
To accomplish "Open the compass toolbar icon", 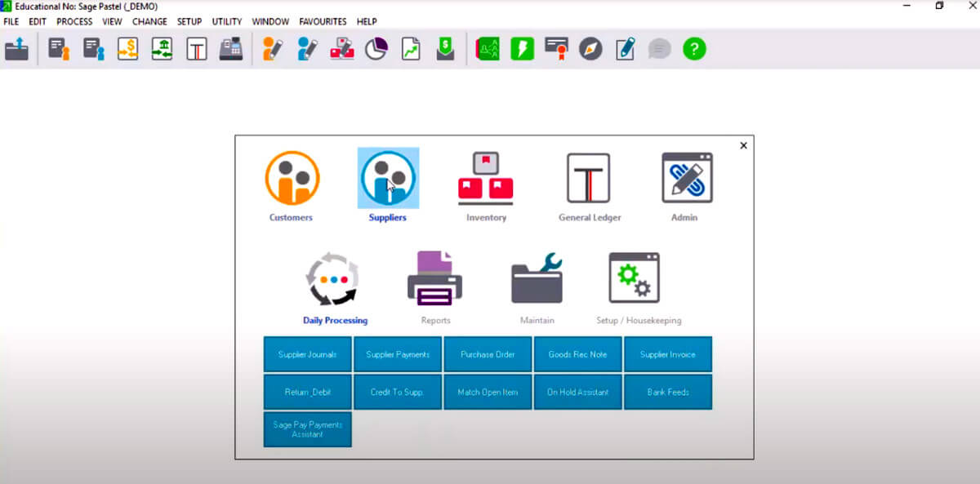I will click(x=590, y=49).
